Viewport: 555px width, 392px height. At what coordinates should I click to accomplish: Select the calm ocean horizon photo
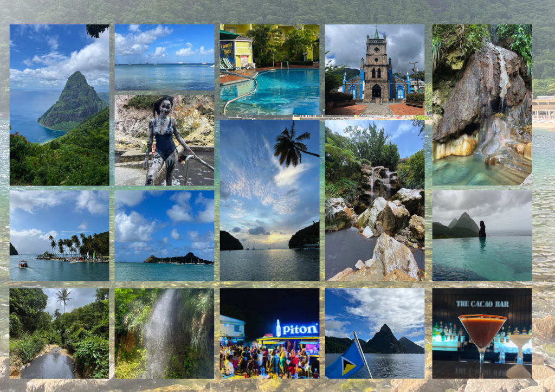coord(164,57)
